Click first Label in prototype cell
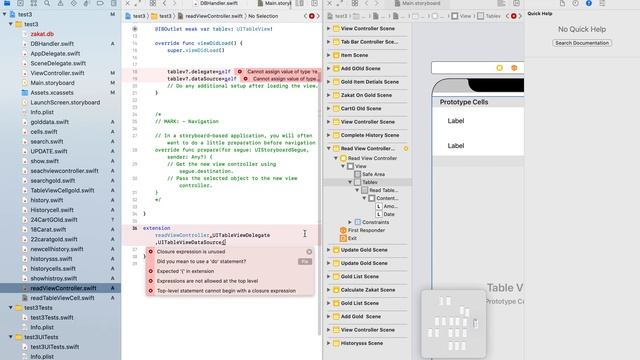This screenshot has width=640, height=360. coord(456,121)
